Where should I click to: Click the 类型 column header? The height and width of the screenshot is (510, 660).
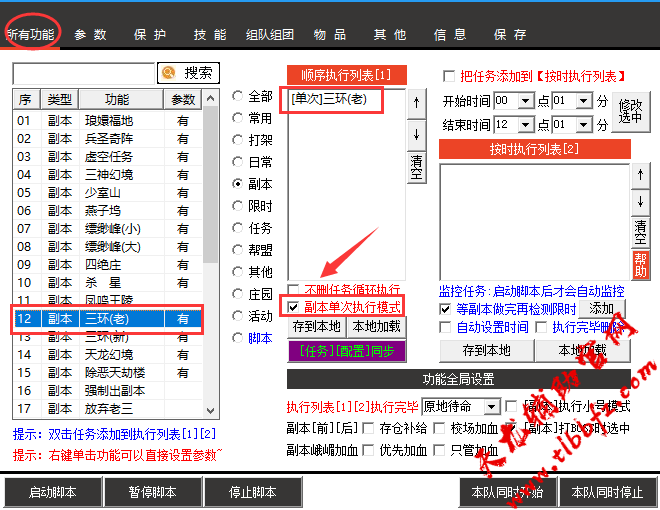pos(60,100)
